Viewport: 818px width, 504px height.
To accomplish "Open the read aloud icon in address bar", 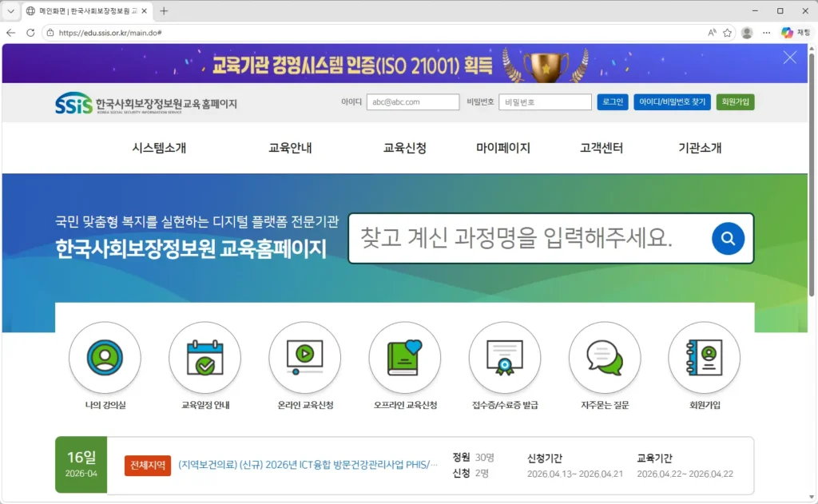I will (x=712, y=33).
